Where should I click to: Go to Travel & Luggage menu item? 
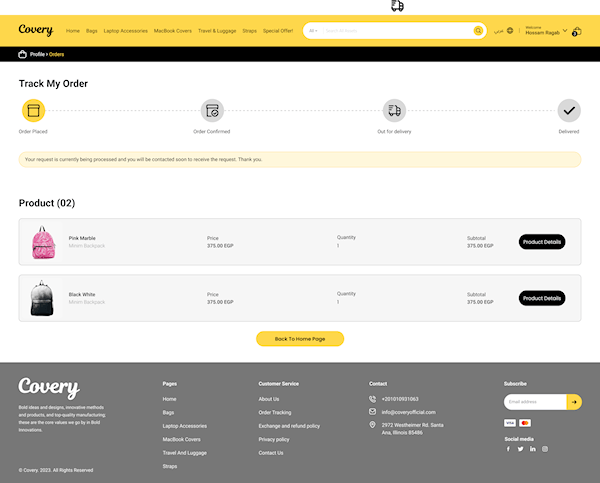point(217,31)
